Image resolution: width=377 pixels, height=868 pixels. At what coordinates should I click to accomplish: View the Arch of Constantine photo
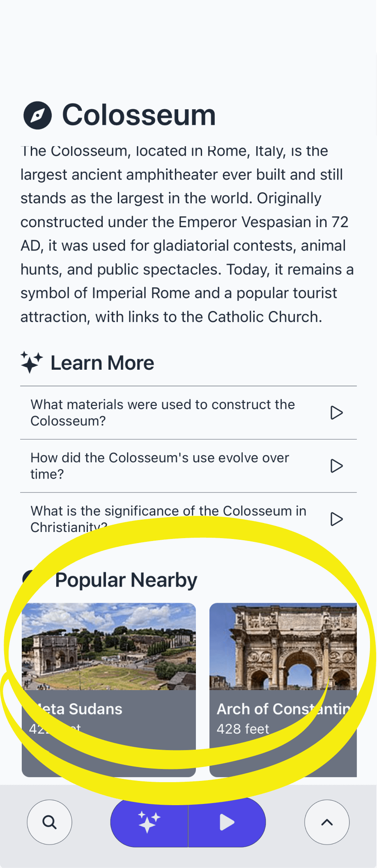coord(283,646)
